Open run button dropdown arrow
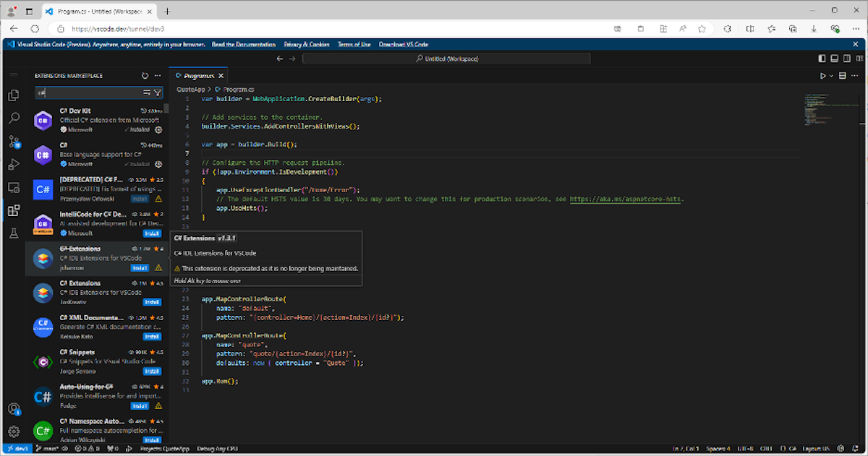The image size is (868, 456). (x=831, y=75)
